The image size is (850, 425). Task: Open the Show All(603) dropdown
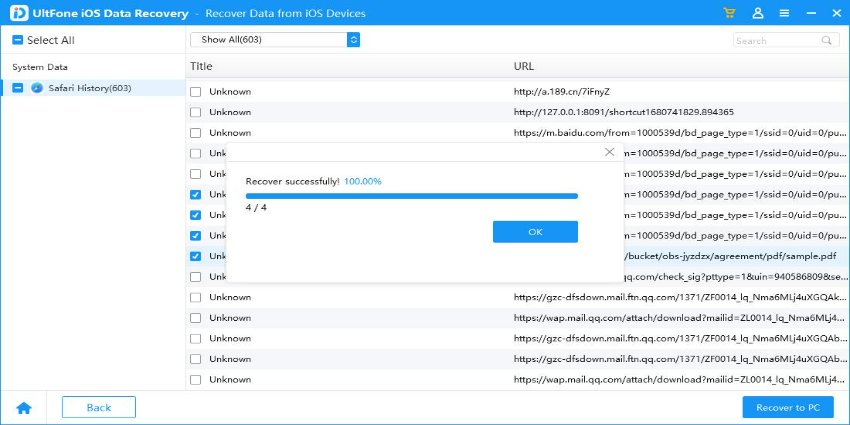pyautogui.click(x=275, y=40)
